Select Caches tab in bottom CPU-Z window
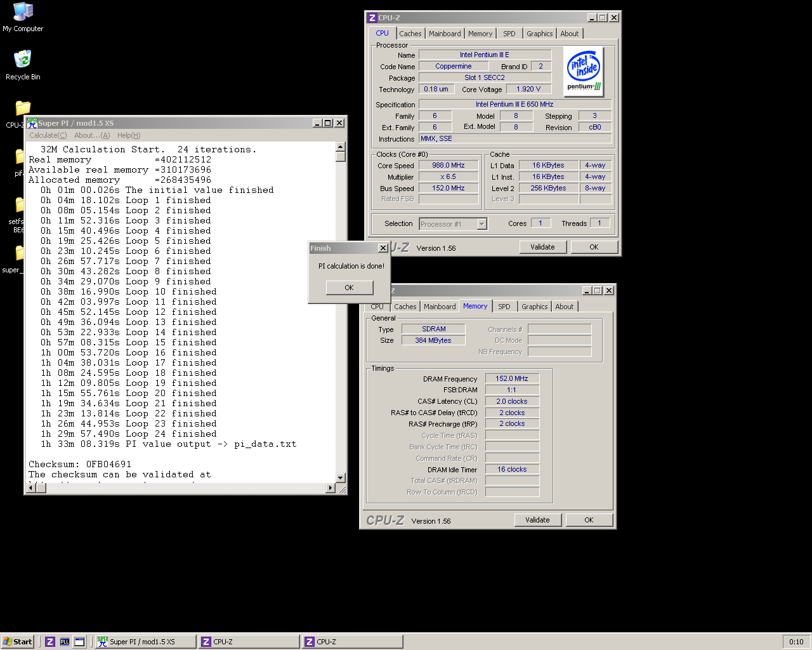This screenshot has width=812, height=650. (x=405, y=307)
